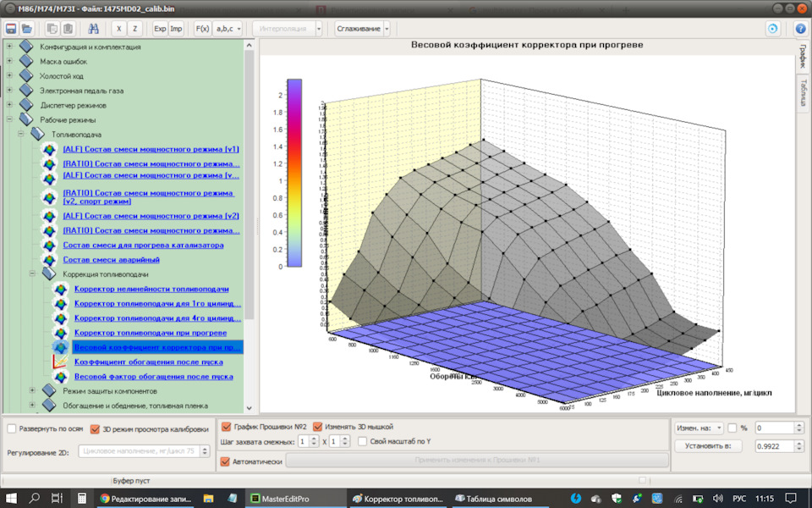Click the icon beside 'Корректор нелинейности топливоподачи'
The width and height of the screenshot is (812, 508).
click(x=61, y=290)
